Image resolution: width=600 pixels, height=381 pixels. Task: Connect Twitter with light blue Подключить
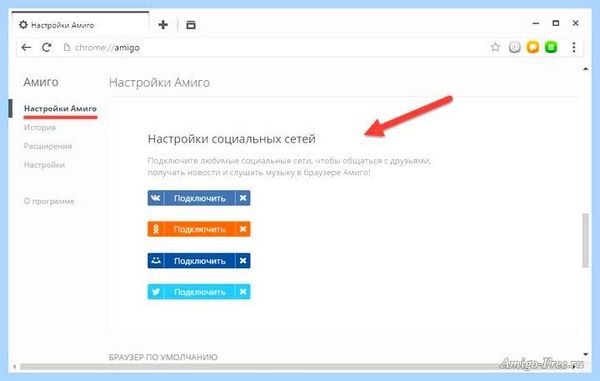[x=200, y=292]
